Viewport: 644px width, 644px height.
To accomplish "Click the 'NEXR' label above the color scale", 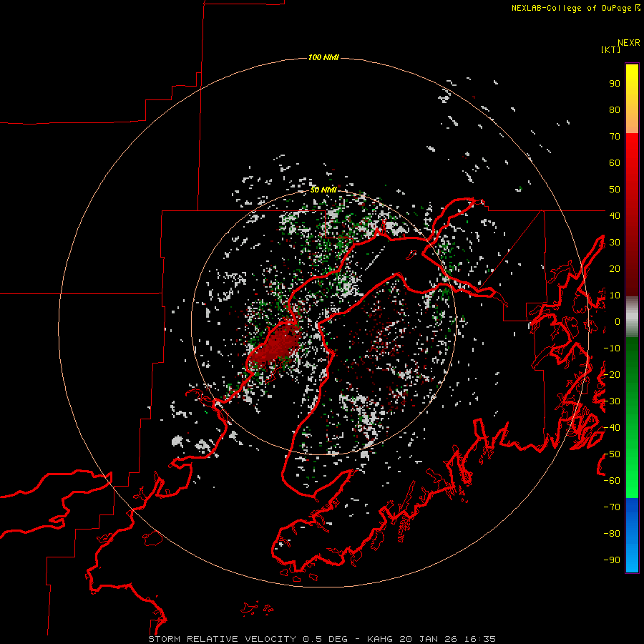I will (x=628, y=43).
